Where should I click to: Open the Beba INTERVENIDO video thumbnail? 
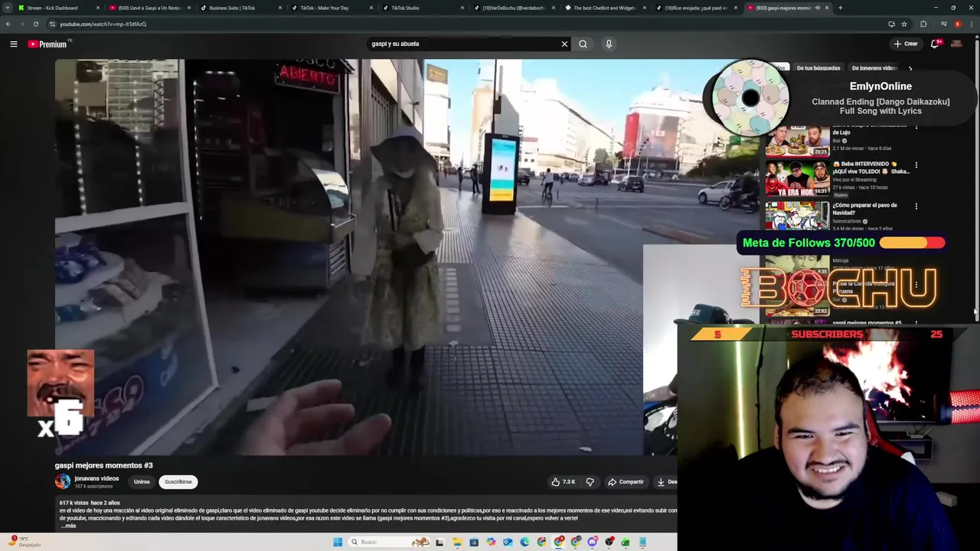point(797,178)
